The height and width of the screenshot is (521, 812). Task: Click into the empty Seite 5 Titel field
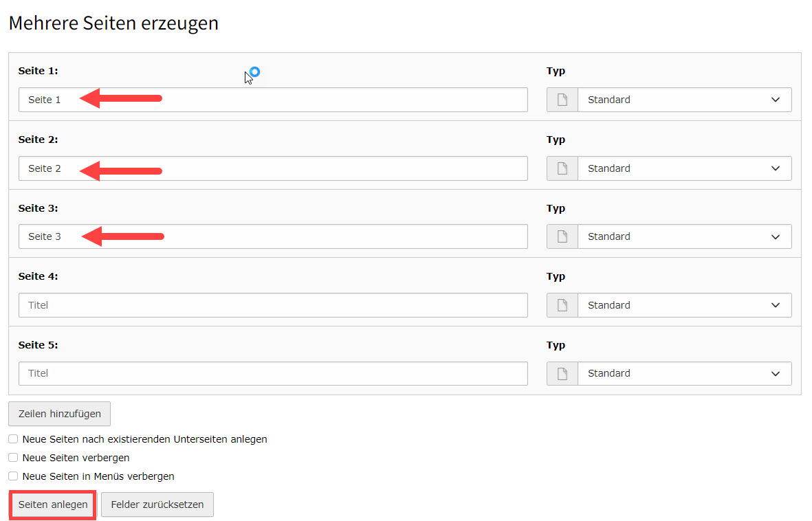tap(273, 373)
